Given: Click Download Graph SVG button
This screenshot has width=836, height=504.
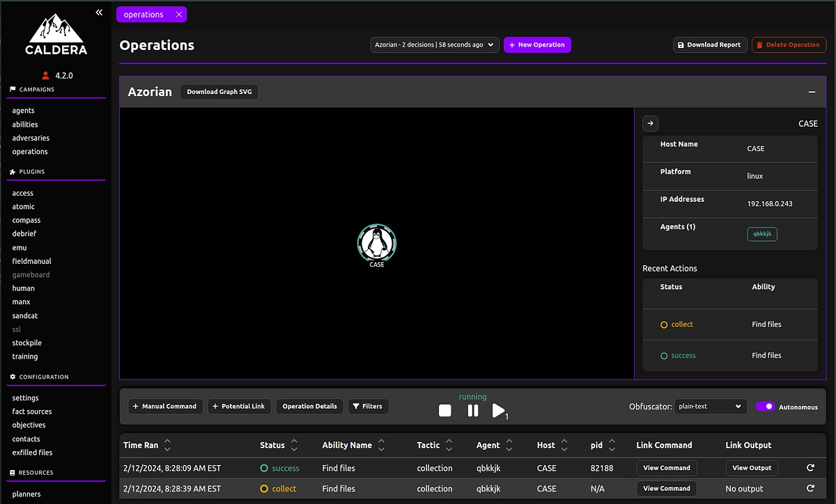Looking at the screenshot, I should pyautogui.click(x=219, y=92).
